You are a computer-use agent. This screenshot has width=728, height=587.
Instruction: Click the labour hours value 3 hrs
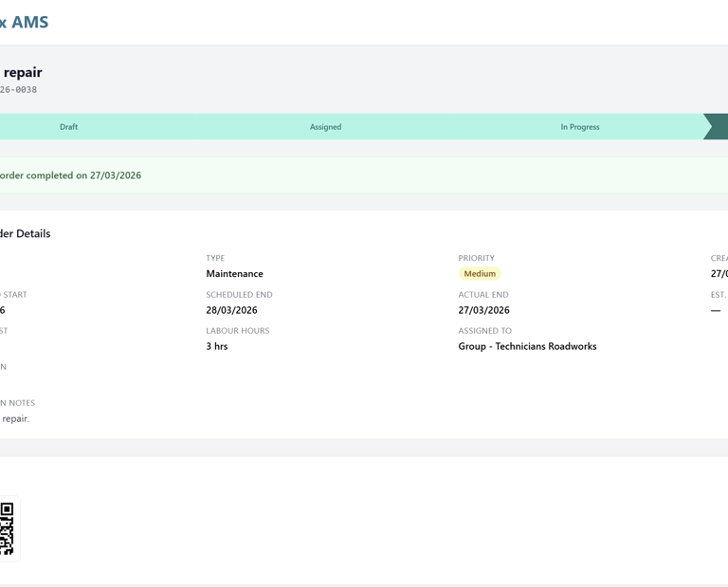tap(217, 346)
